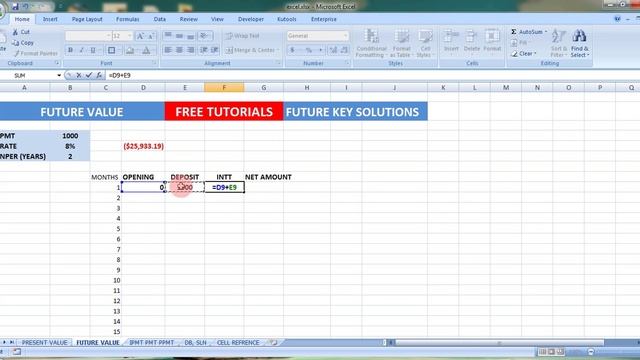Image resolution: width=640 pixels, height=360 pixels.
Task: Click the Insert Worksheet tab icon
Action: click(x=273, y=342)
